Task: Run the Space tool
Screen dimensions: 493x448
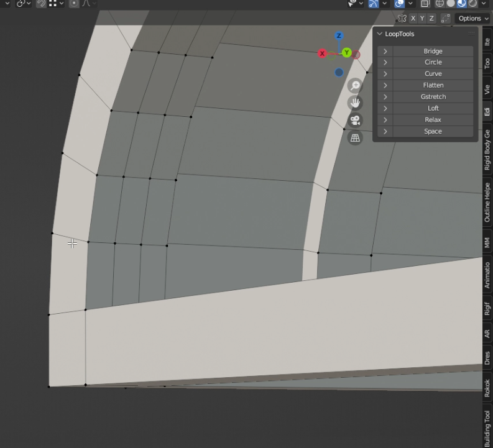Action: tap(433, 131)
